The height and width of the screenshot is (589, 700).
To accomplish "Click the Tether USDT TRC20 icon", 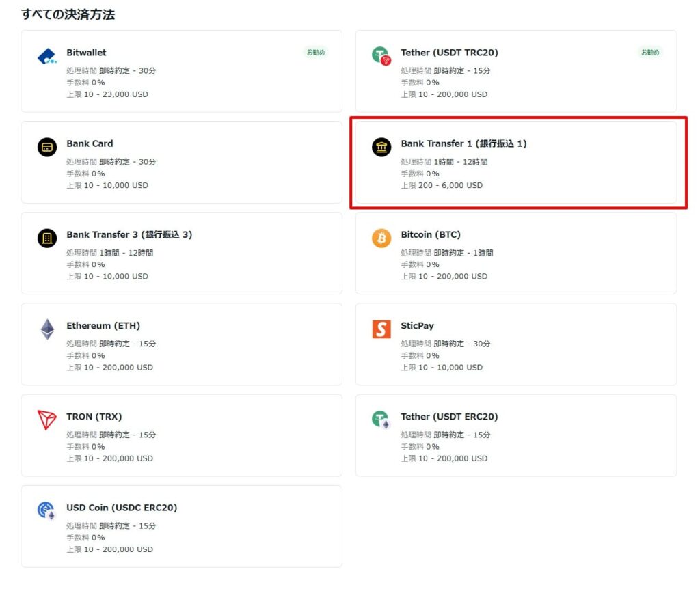I will pos(381,56).
